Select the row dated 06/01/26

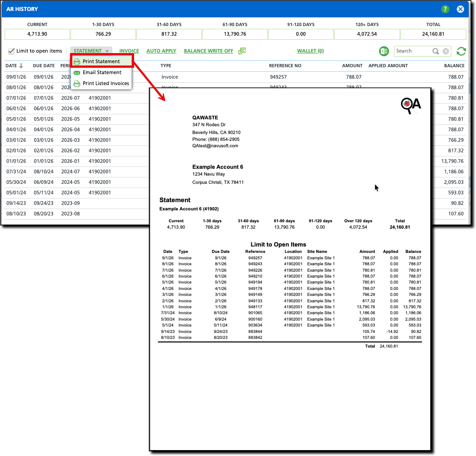pos(76,108)
